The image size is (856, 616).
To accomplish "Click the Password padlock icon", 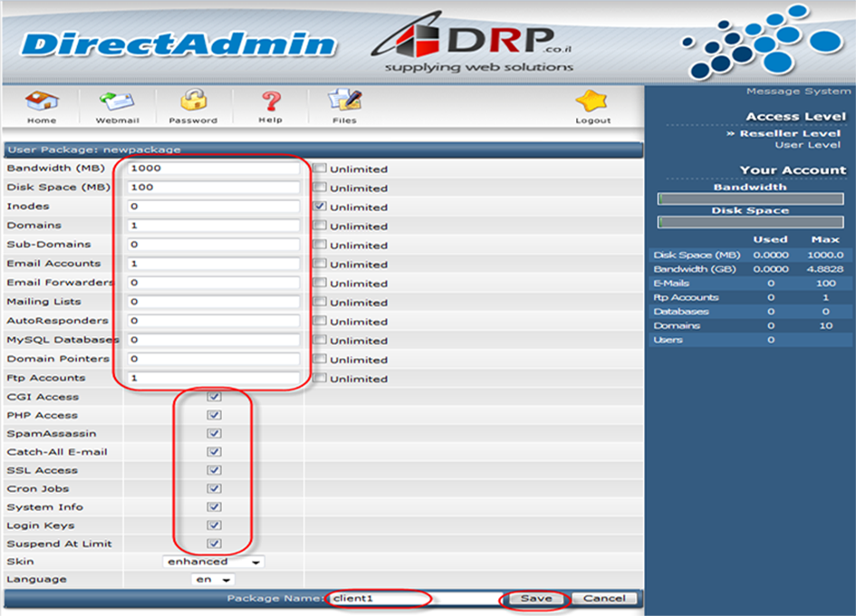I will 193,101.
